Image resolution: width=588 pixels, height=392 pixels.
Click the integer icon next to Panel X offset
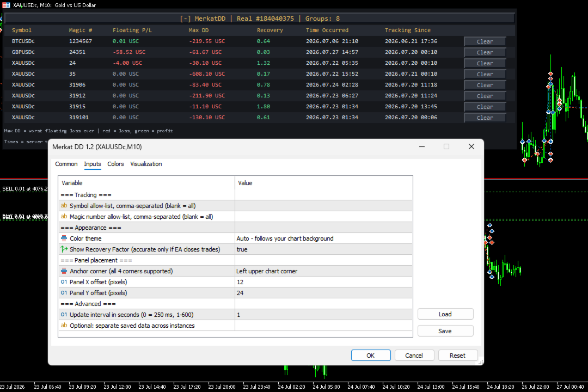click(x=64, y=281)
